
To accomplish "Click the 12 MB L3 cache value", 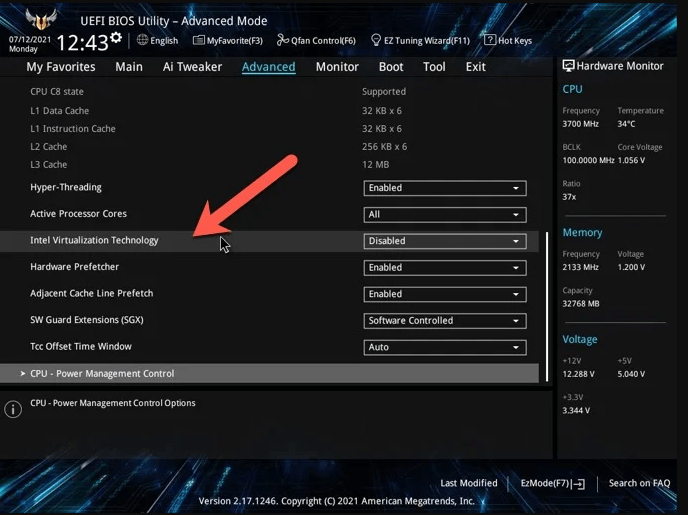I will click(x=376, y=165).
